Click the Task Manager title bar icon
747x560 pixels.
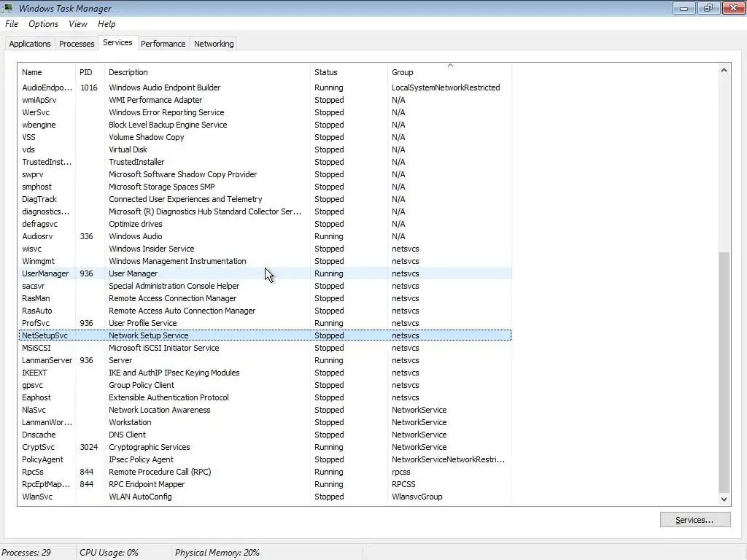coord(7,8)
